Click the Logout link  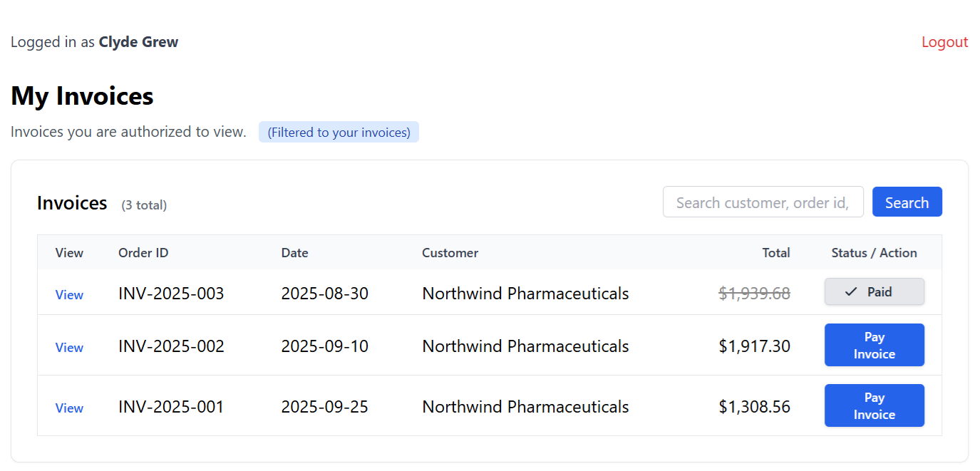pos(944,42)
